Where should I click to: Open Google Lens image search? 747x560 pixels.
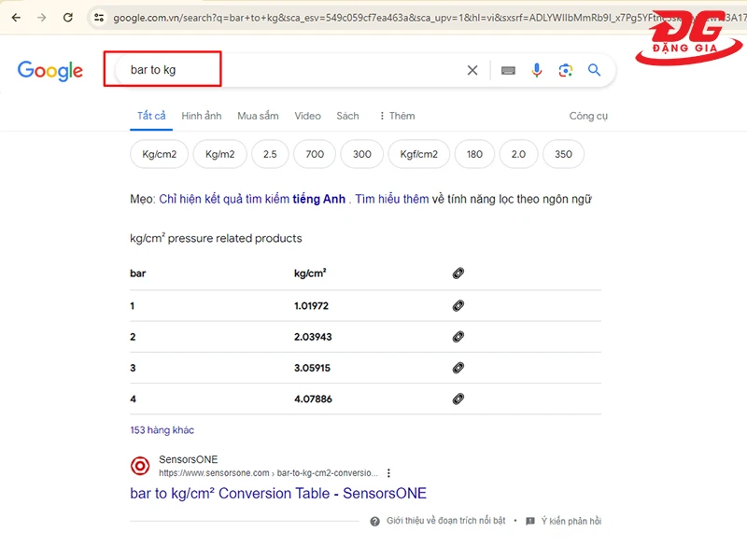pyautogui.click(x=566, y=70)
